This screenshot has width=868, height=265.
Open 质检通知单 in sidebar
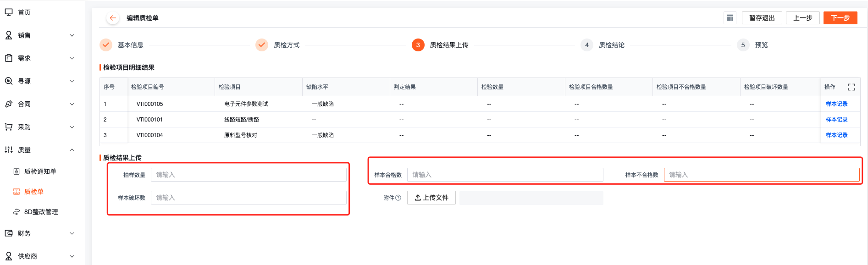coord(40,171)
